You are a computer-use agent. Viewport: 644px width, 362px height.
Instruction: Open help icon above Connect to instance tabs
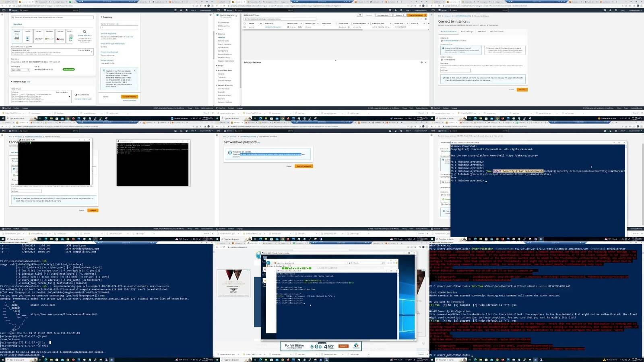615,10
